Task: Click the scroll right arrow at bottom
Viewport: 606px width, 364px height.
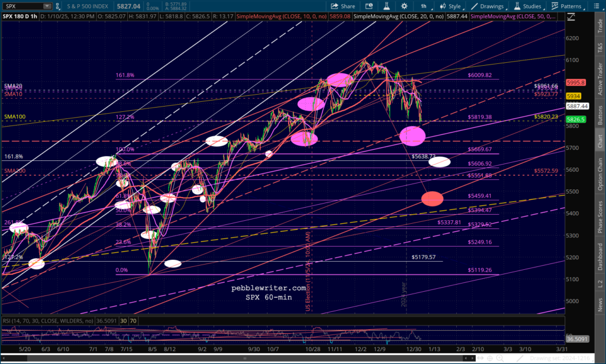Action: click(x=472, y=358)
